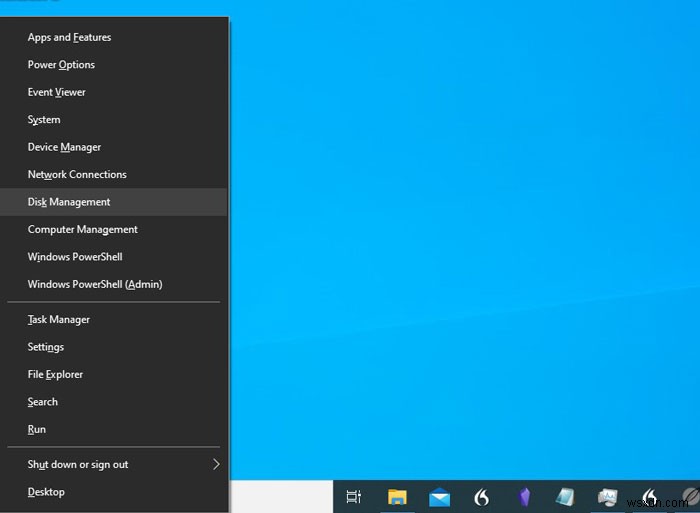The image size is (700, 513).
Task: Launch Windows PowerShell without admin
Action: coord(114,257)
